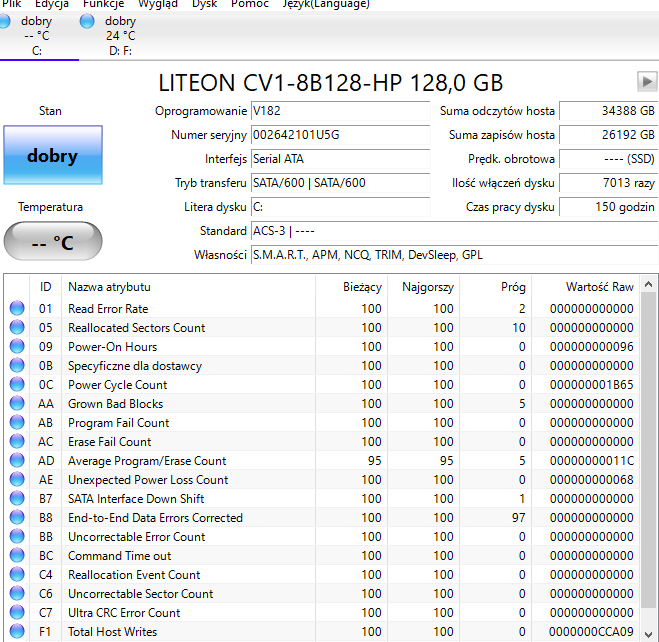
Task: Open the Funkcje menu
Action: 103,4
